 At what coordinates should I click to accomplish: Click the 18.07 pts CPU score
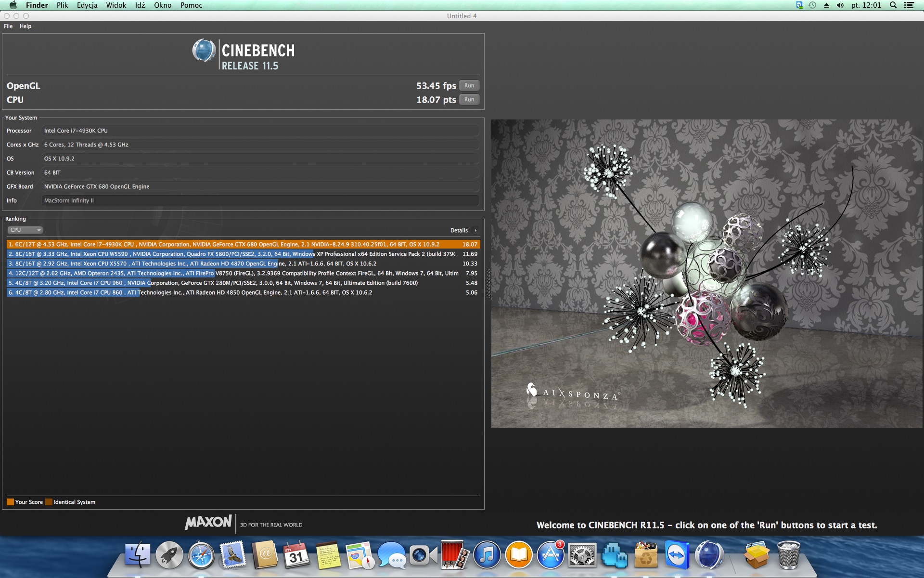436,100
